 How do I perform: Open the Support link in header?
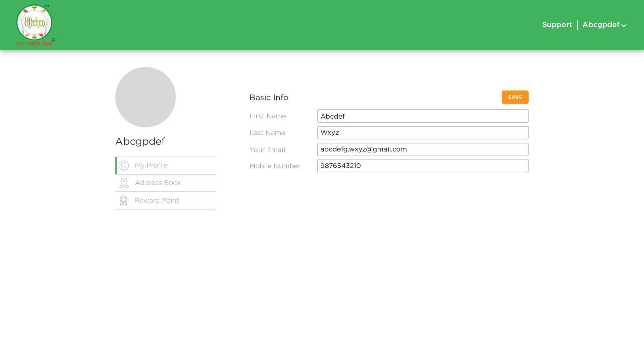coord(557,25)
